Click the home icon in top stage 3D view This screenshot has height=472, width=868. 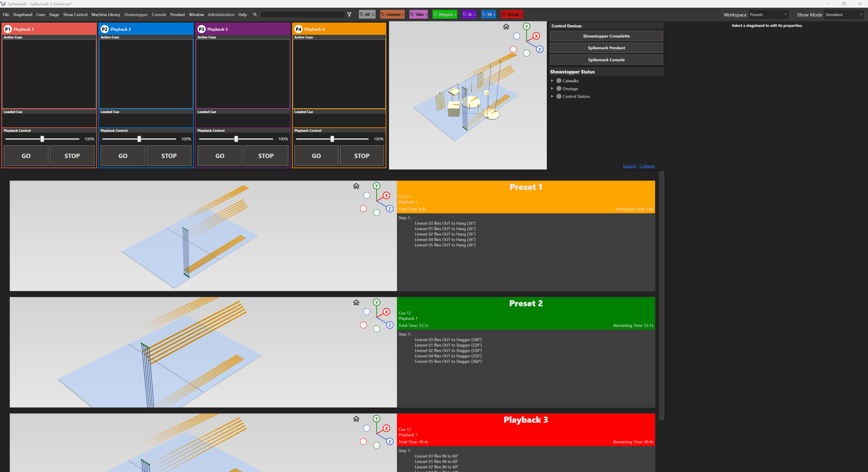(x=506, y=27)
